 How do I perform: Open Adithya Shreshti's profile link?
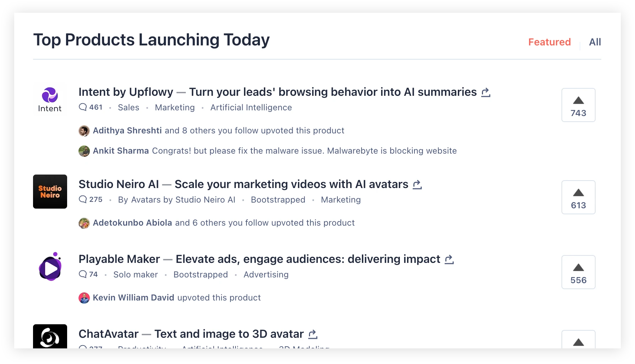point(127,131)
